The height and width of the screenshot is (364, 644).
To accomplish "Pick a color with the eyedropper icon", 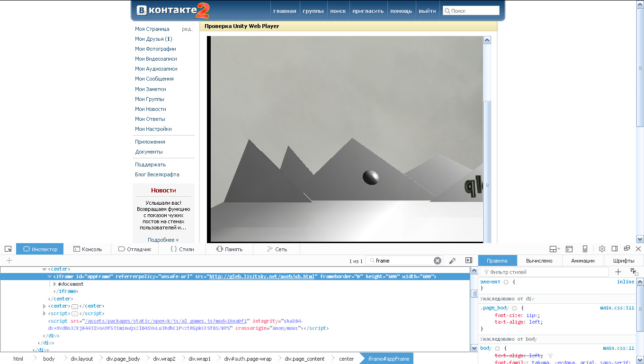I will 452,261.
